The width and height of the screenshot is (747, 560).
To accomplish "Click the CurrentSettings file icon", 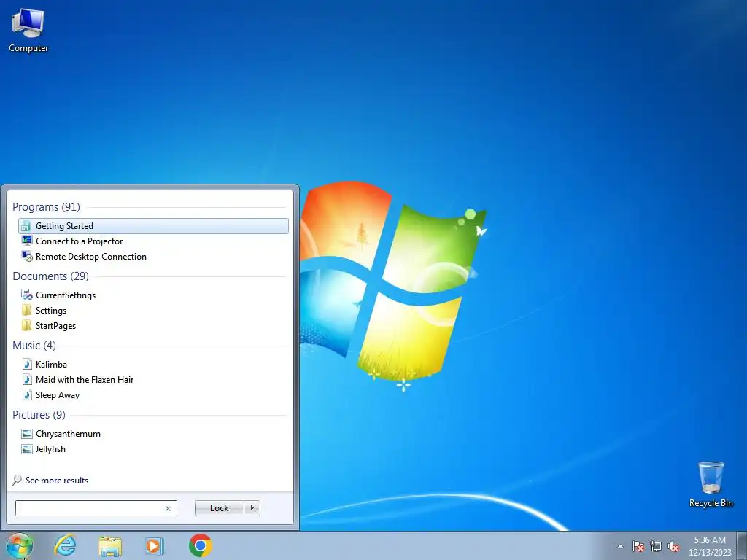I will click(27, 295).
